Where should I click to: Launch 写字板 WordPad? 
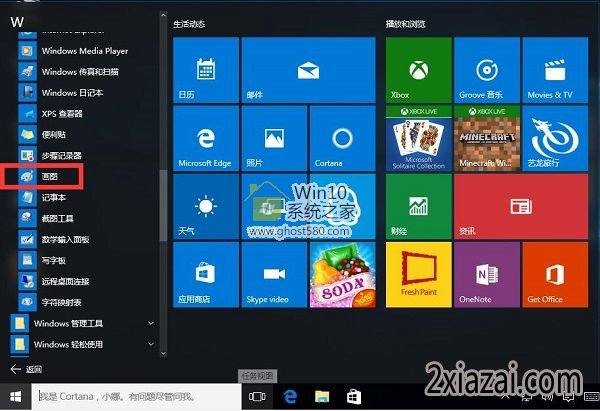[x=84, y=261]
